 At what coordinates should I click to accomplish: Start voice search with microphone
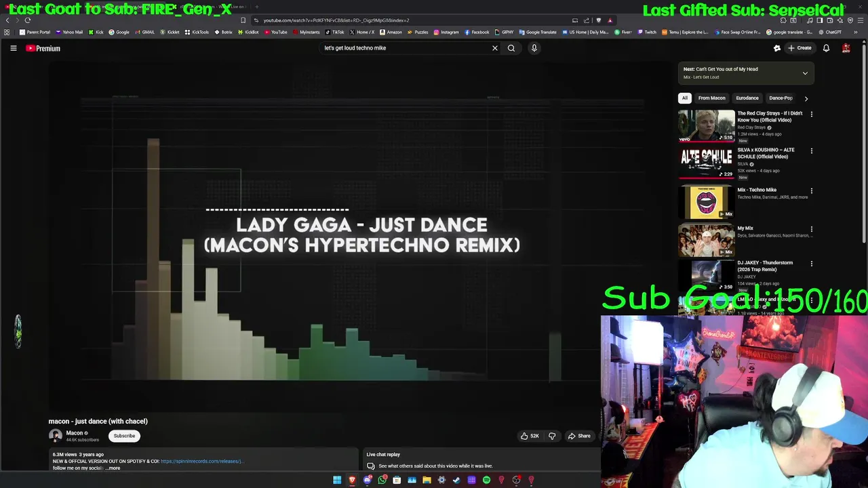534,48
